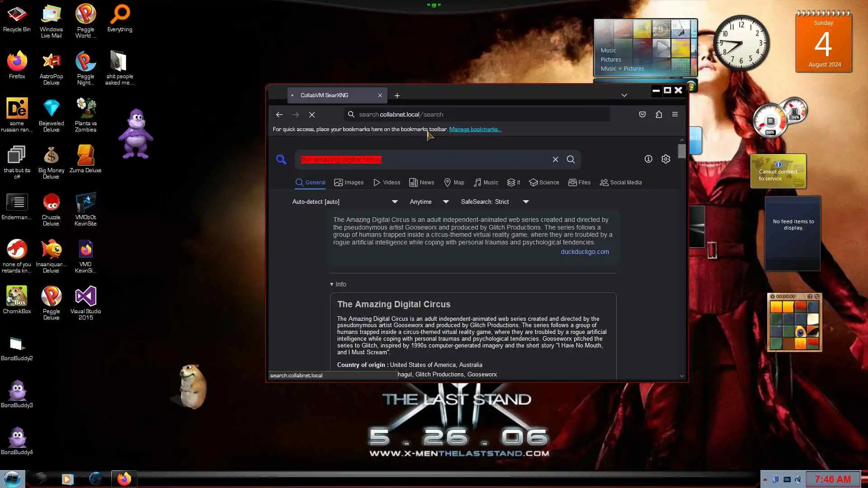Click the page vertical scrollbar thumb
Viewport: 868px width, 488px height.
[x=682, y=151]
